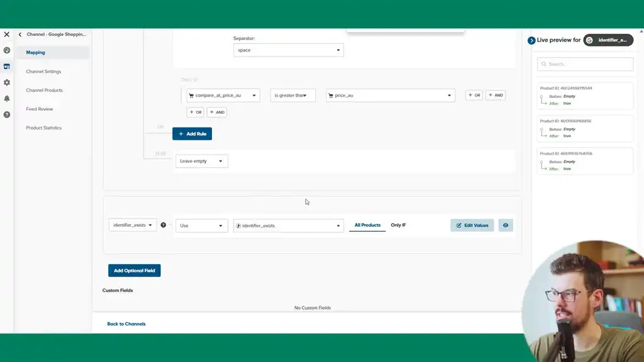This screenshot has width=644, height=362.
Task: Click the dashboard gauge icon in sidebar
Action: pos(6,50)
